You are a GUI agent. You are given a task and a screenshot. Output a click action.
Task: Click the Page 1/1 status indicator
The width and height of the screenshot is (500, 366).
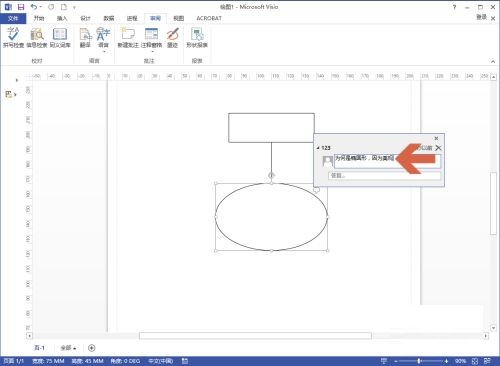pos(13,361)
